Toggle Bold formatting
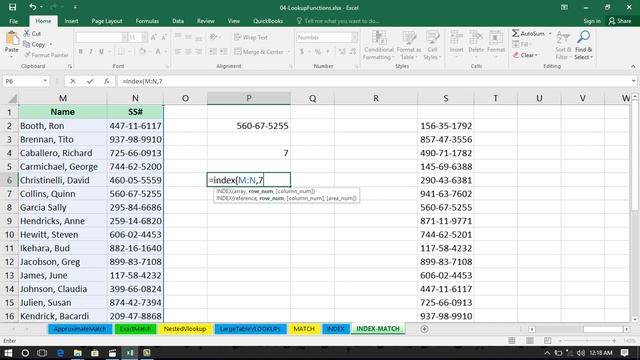This screenshot has width=640, height=360. [80, 51]
